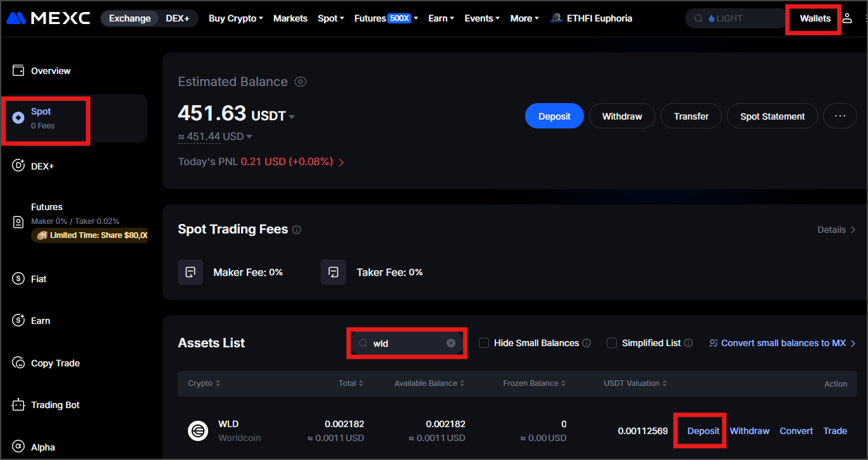The width and height of the screenshot is (868, 460).
Task: Enable Hide Small Balances checkbox
Action: coord(484,343)
